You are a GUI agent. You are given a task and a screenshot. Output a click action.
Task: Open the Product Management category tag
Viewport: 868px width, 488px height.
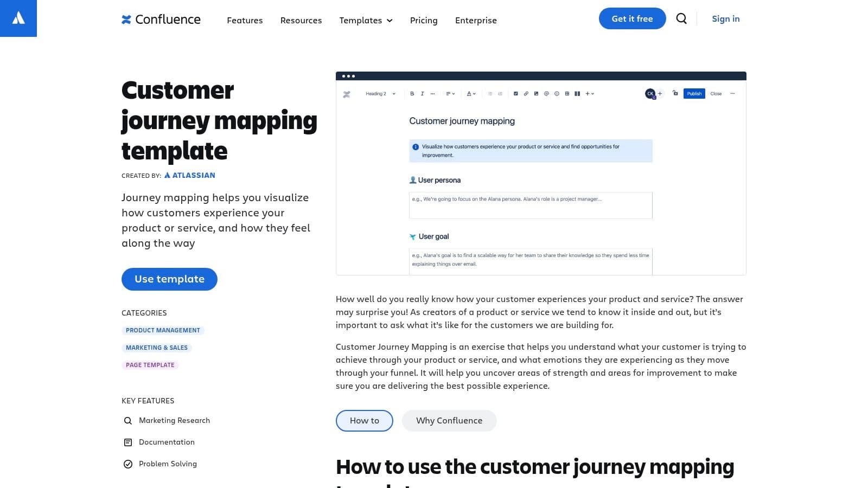click(x=163, y=330)
